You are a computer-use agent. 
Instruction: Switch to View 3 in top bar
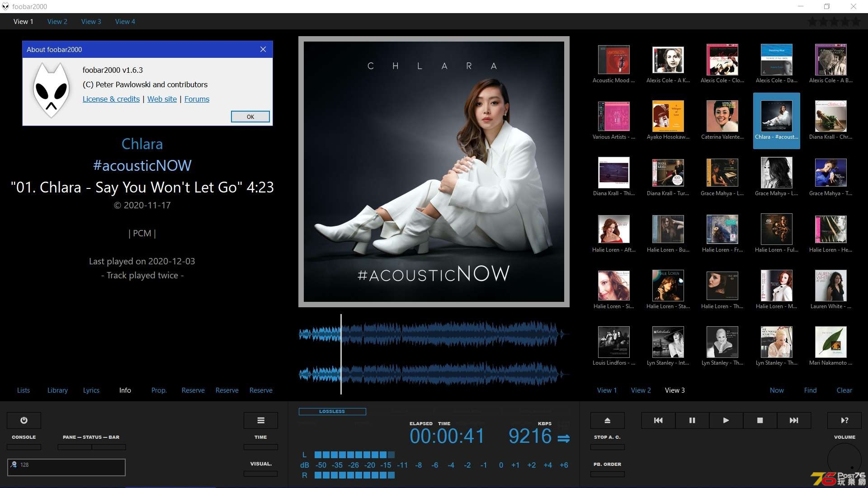coord(91,21)
